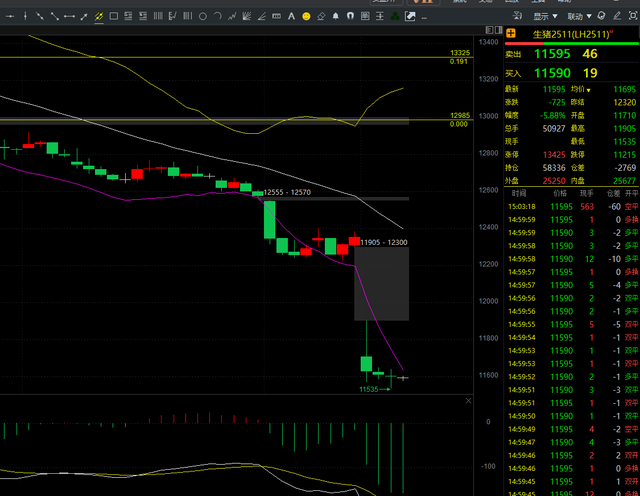This screenshot has height=496, width=640.
Task: Select the vertical line drawing tool
Action: point(25,16)
